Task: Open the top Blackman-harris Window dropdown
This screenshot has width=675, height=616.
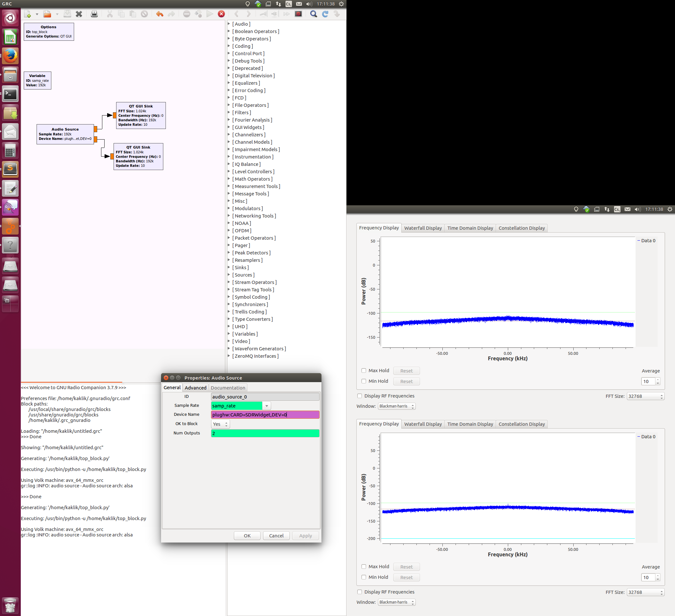Action: coord(397,406)
